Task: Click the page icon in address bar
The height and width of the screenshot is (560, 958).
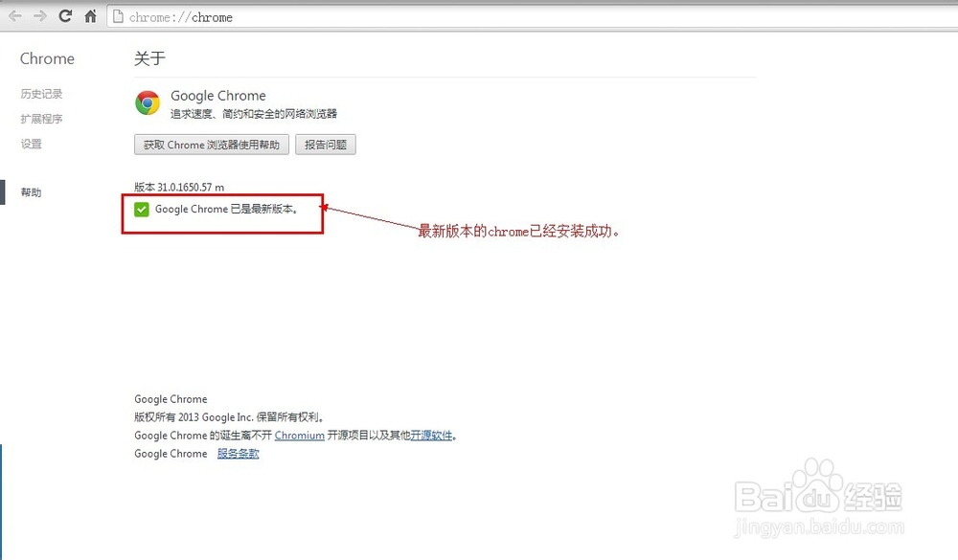Action: pos(118,17)
